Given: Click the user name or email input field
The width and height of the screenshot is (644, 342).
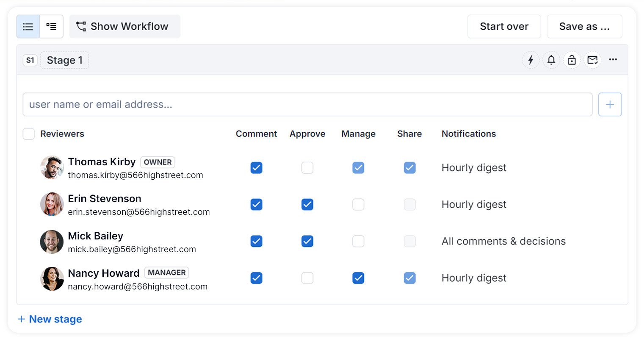Looking at the screenshot, I should [307, 105].
